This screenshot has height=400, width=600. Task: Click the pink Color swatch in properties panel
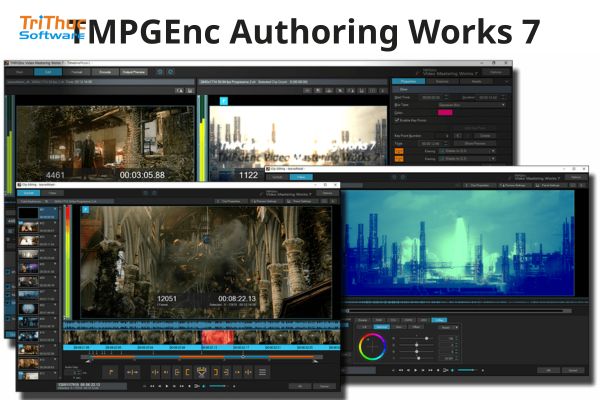pos(445,113)
